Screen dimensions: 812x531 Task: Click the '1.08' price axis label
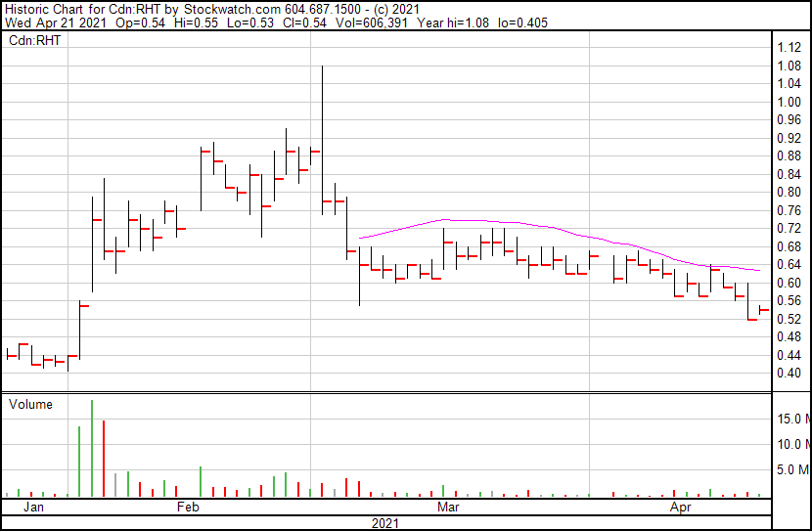789,66
